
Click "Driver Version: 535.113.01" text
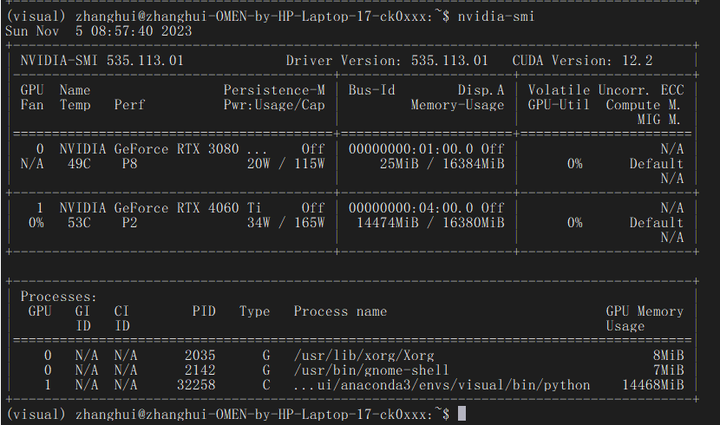point(387,61)
